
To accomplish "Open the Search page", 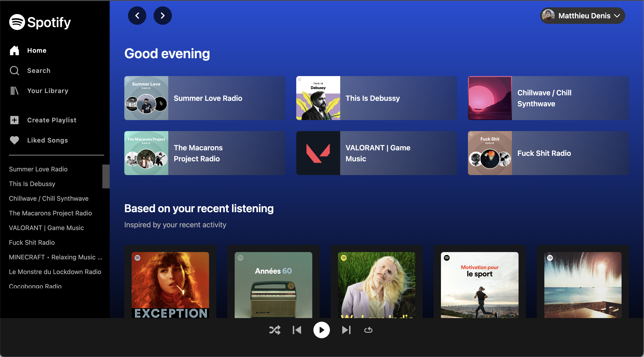I will click(x=39, y=71).
